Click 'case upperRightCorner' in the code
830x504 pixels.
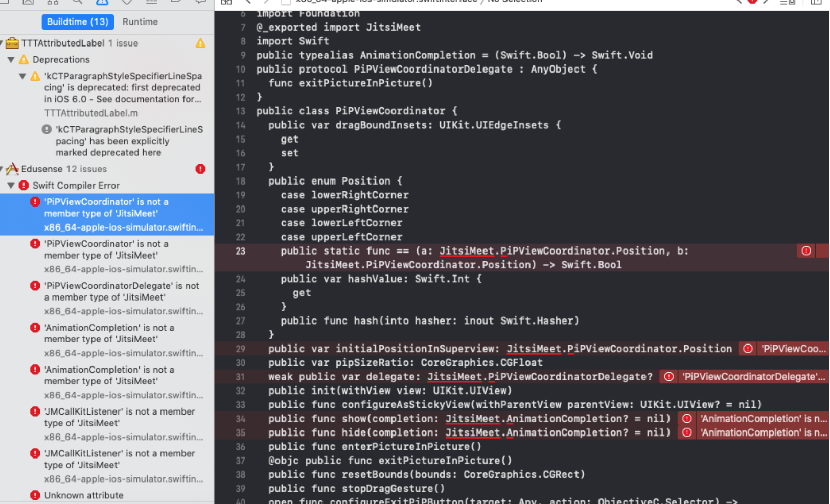pyautogui.click(x=344, y=209)
